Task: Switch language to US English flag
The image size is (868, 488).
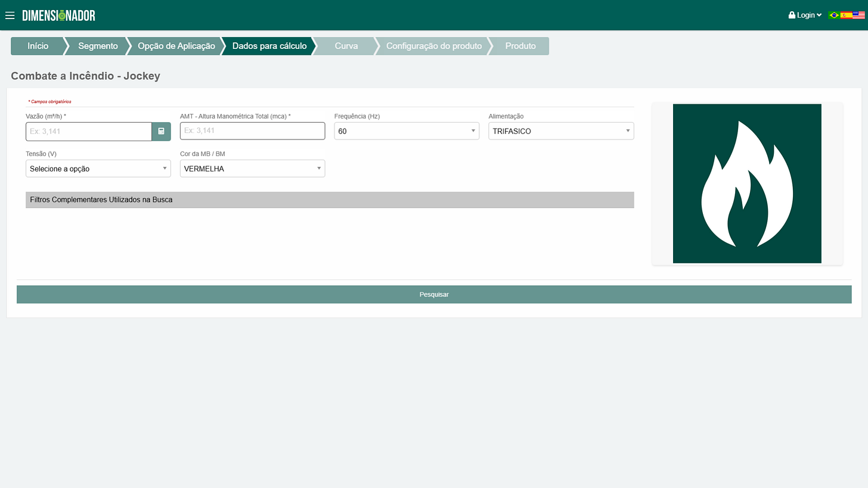Action: click(858, 15)
